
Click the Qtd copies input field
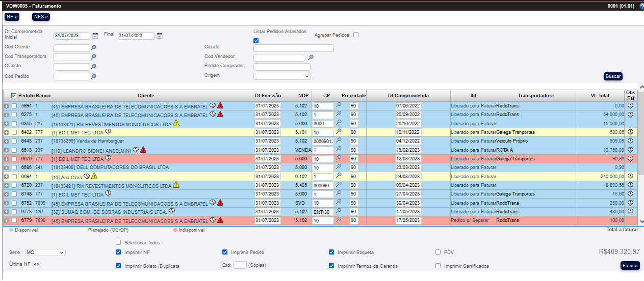(x=240, y=265)
